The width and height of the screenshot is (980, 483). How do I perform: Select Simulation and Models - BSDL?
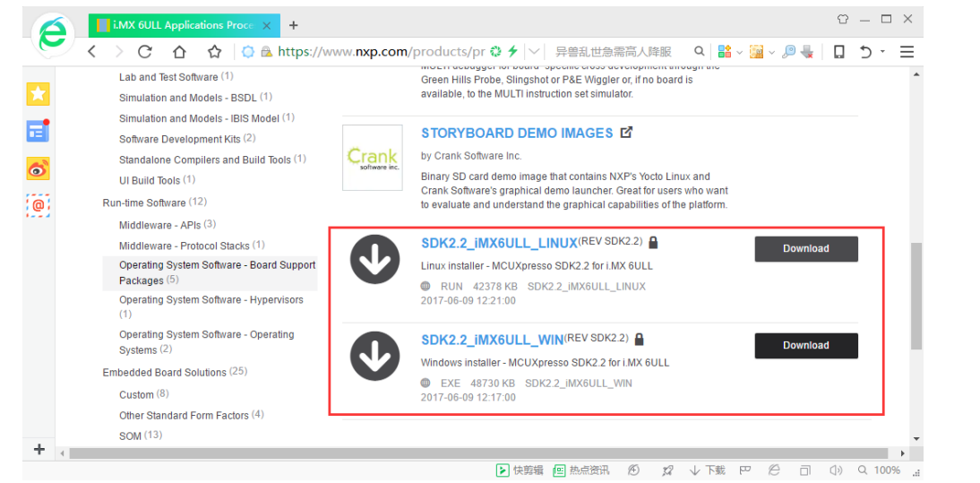pos(195,98)
